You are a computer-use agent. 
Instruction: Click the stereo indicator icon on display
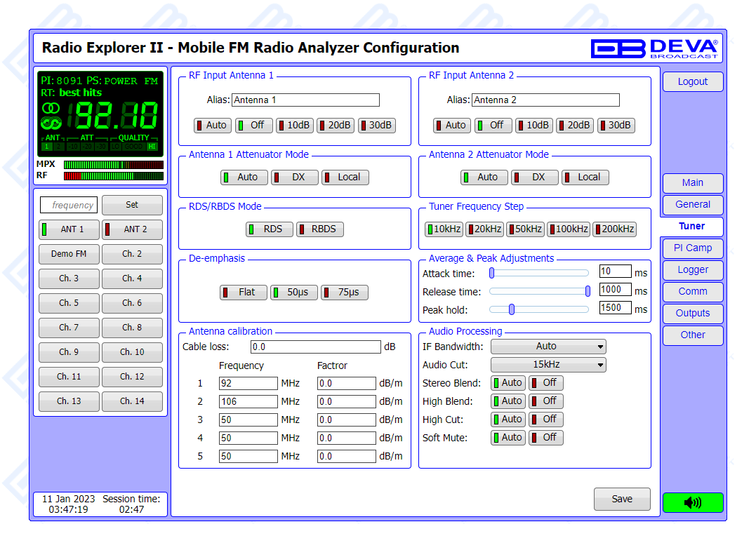point(51,108)
